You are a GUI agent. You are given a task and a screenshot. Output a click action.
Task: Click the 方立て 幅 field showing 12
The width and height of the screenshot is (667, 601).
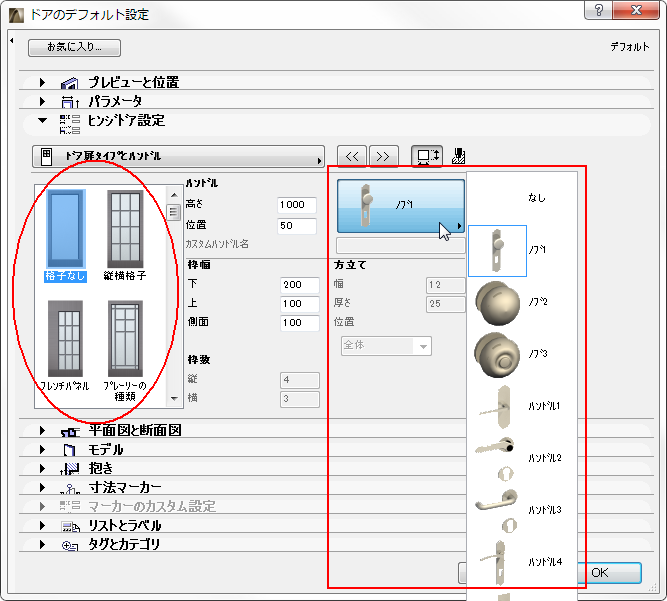445,285
